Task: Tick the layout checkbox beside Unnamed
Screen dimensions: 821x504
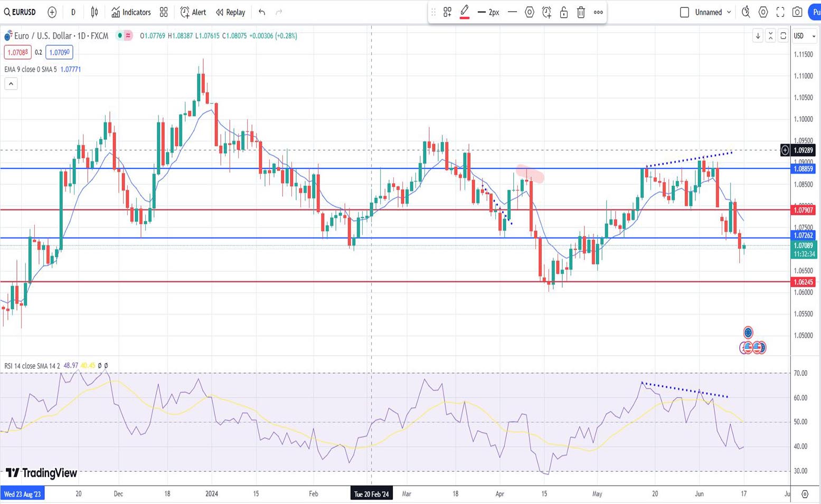Action: [x=684, y=12]
